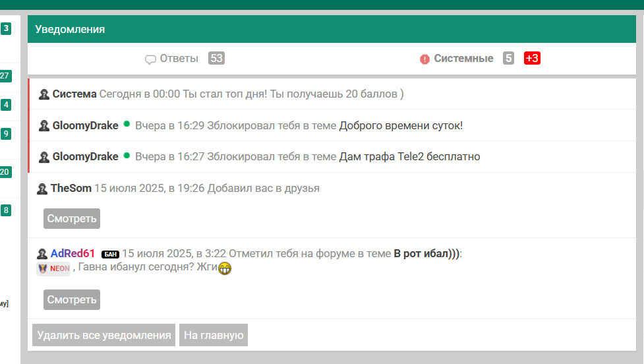644x364 pixels.
Task: Click online status dot in GloomyDrake 16:27 row
Action: pos(127,156)
